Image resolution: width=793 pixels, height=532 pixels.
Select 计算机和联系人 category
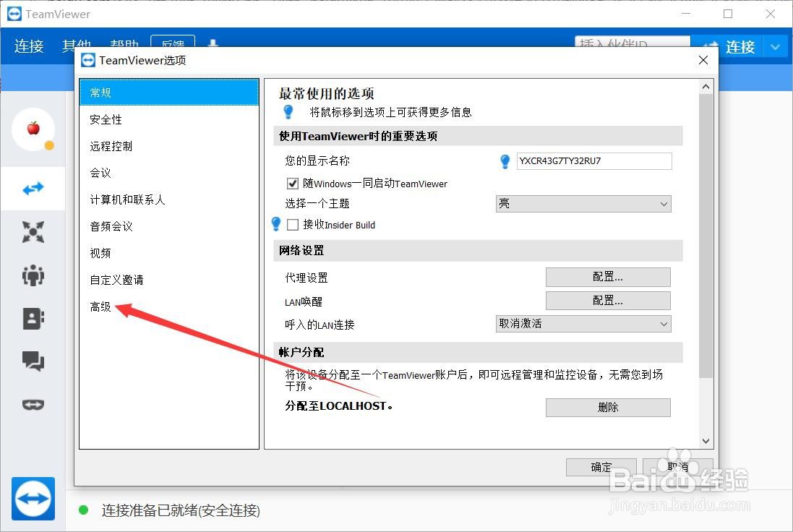click(169, 199)
